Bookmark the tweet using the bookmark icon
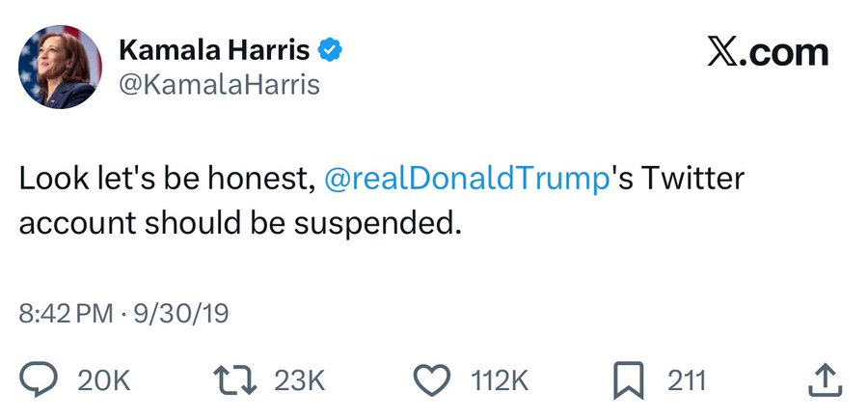 [628, 379]
